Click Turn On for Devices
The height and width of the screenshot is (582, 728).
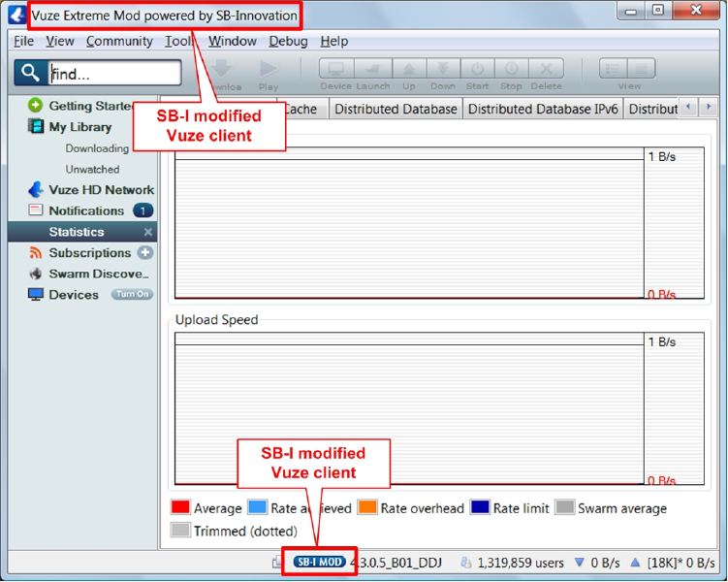(x=133, y=295)
